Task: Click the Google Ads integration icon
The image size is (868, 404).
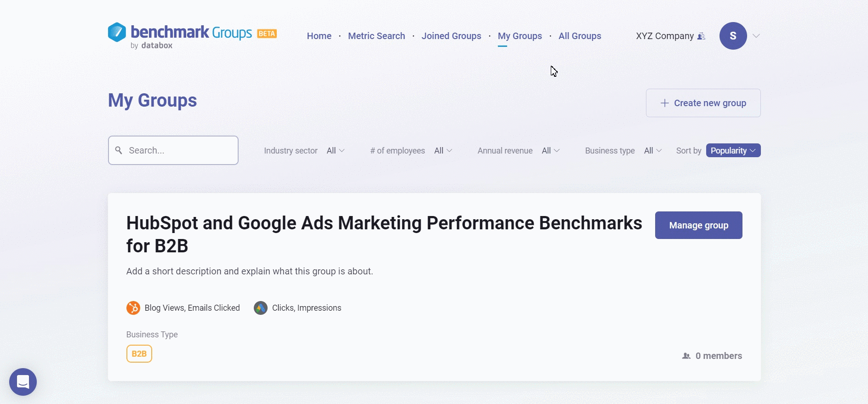Action: pyautogui.click(x=261, y=308)
